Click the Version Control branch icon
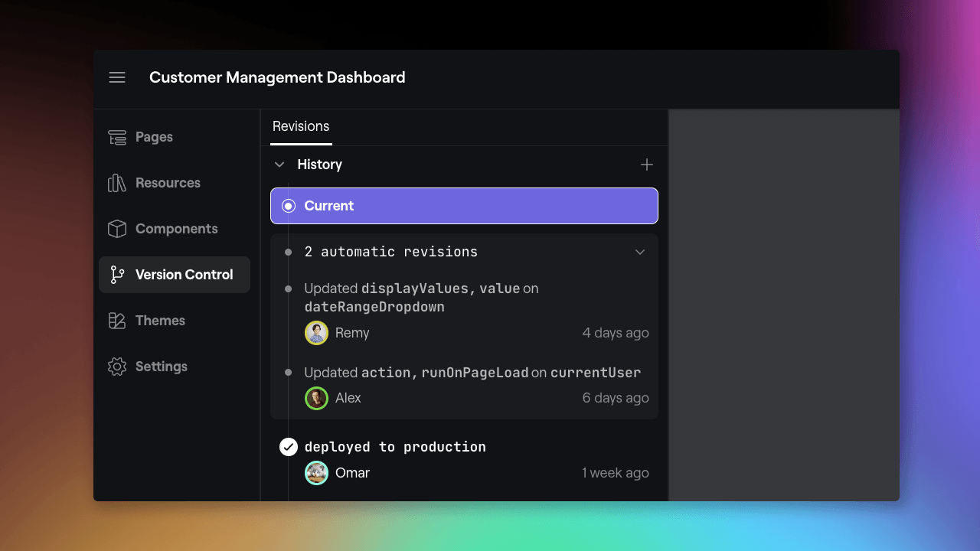 pyautogui.click(x=117, y=275)
